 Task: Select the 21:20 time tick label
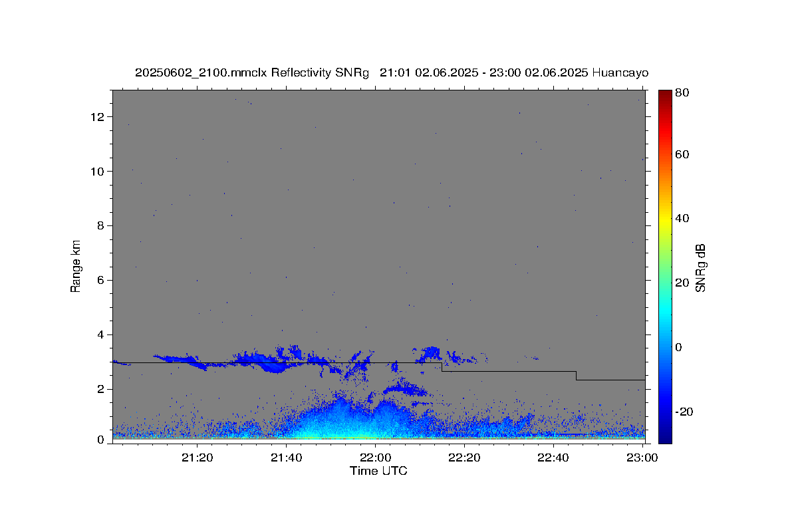coord(197,458)
